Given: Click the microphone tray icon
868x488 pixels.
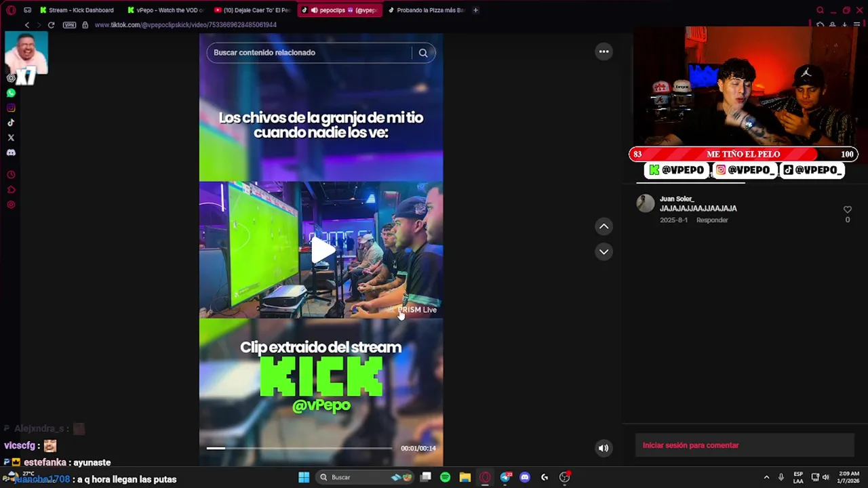Looking at the screenshot, I should click(781, 477).
